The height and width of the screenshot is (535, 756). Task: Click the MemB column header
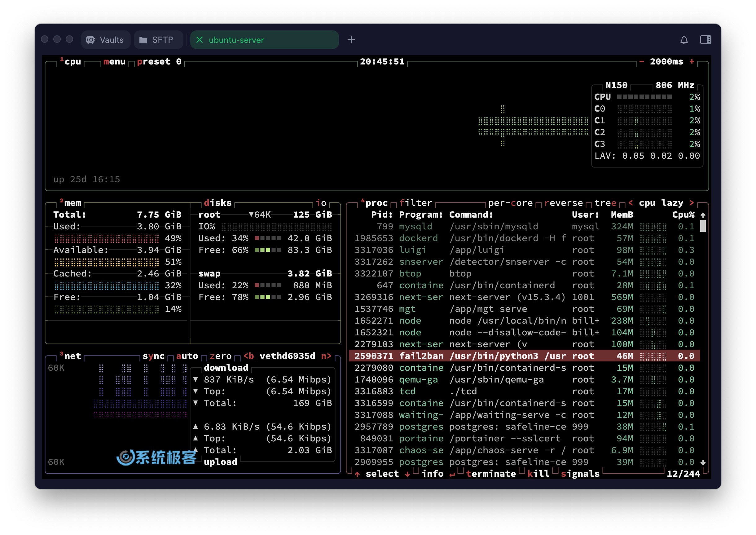(x=622, y=214)
